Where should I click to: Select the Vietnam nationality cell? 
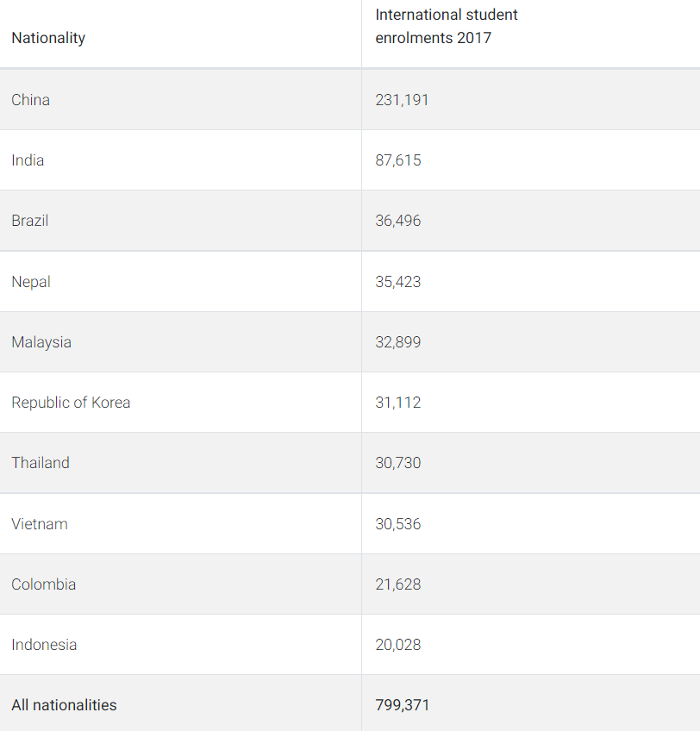click(40, 524)
